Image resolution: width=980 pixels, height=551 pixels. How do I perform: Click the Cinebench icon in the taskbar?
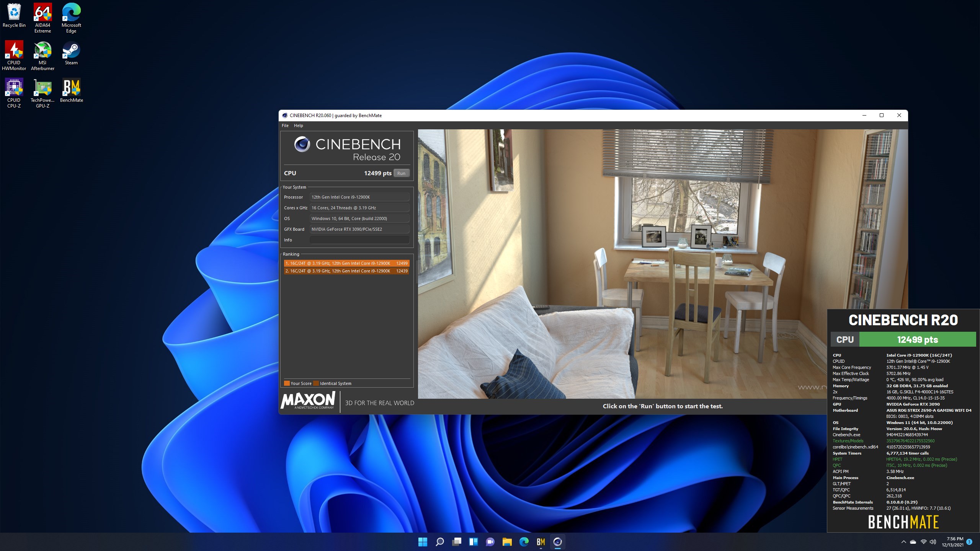[557, 542]
